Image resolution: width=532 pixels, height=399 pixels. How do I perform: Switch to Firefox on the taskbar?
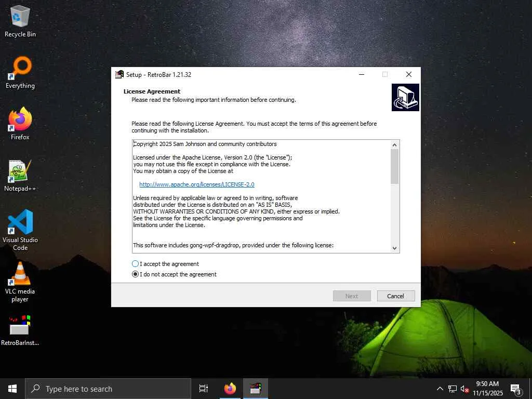pyautogui.click(x=230, y=389)
